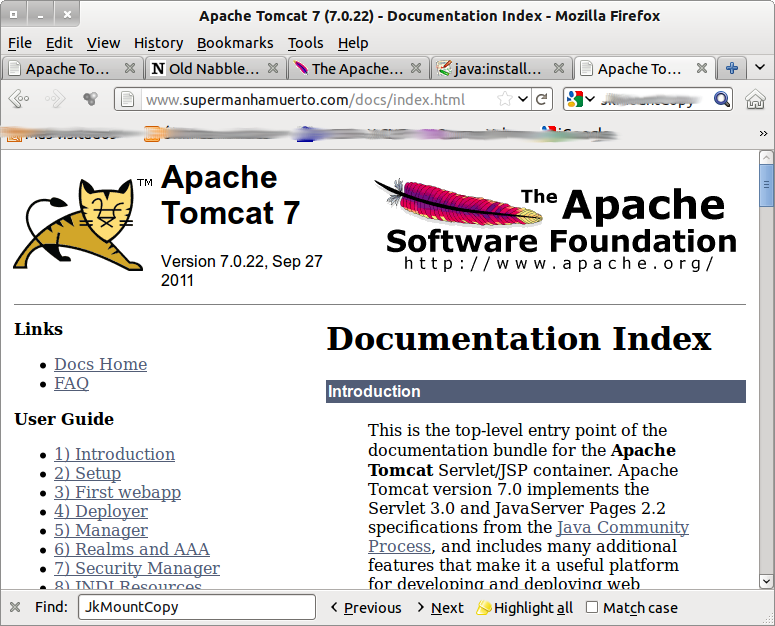Open the Security Manager link
Viewport: 775px width, 626px height.
point(137,568)
